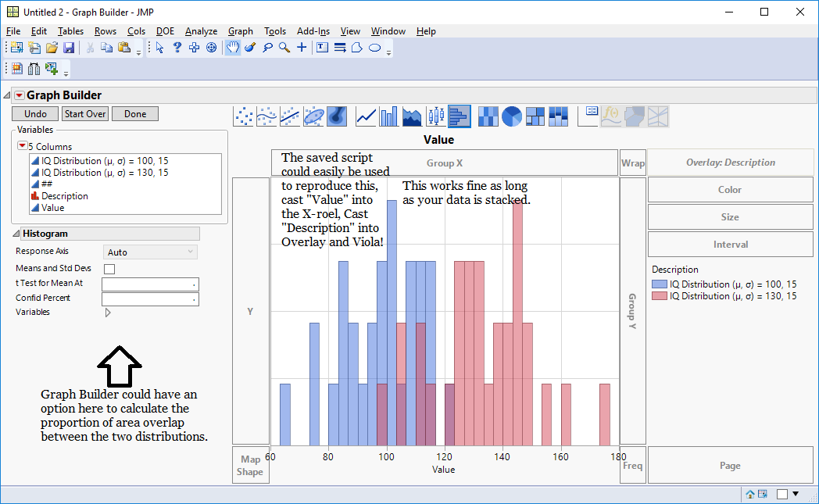Activate the Lasso tool
819x504 pixels.
tap(266, 48)
